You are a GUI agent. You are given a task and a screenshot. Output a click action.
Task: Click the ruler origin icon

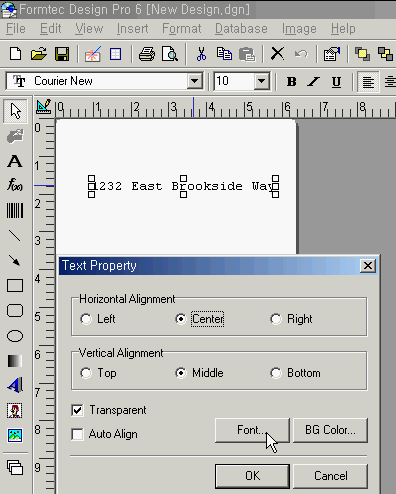44,106
